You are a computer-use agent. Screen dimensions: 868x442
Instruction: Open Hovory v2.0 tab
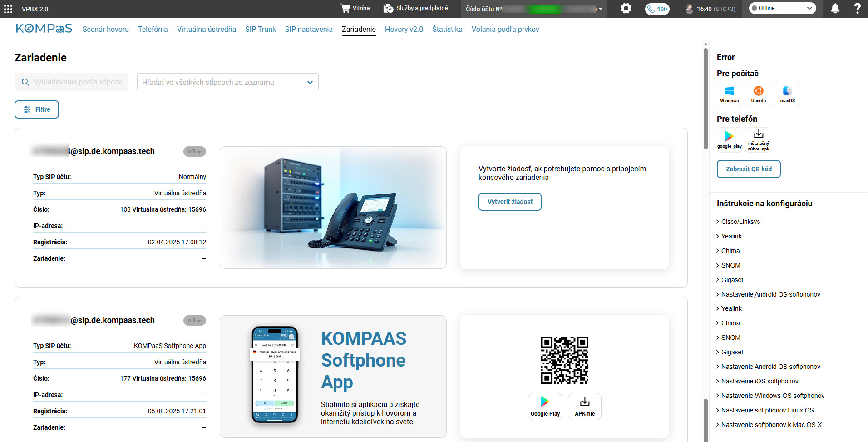point(404,29)
